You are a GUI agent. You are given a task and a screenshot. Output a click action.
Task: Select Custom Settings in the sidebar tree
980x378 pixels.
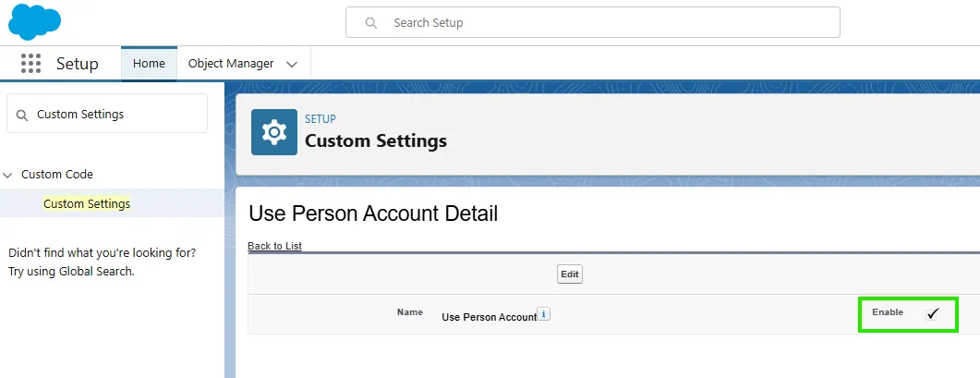pyautogui.click(x=87, y=203)
